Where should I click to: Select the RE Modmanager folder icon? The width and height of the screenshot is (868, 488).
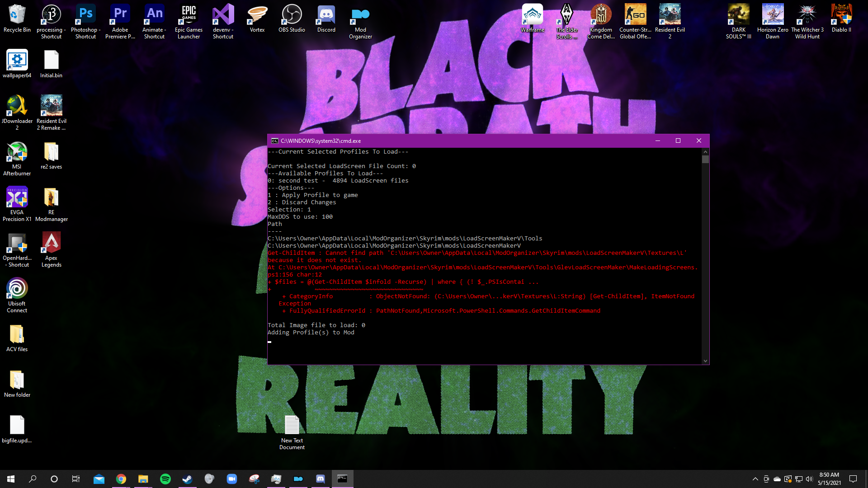(x=52, y=204)
